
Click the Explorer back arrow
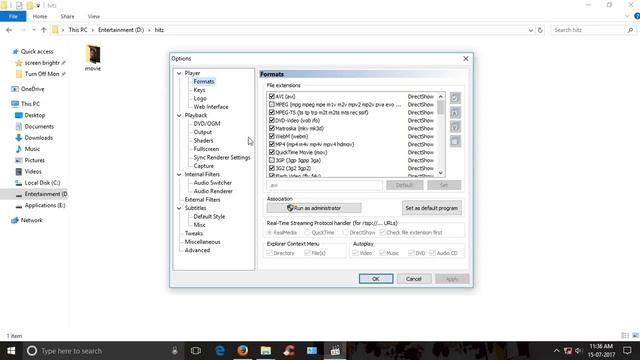9,30
